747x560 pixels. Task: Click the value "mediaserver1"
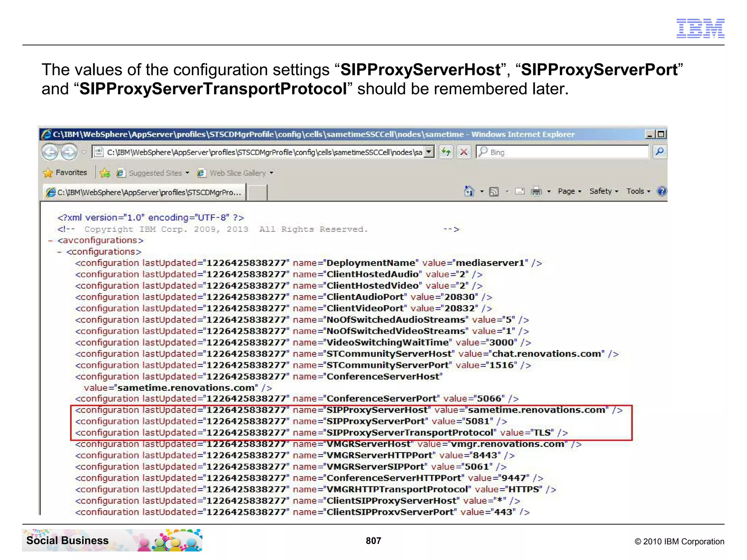click(x=490, y=263)
